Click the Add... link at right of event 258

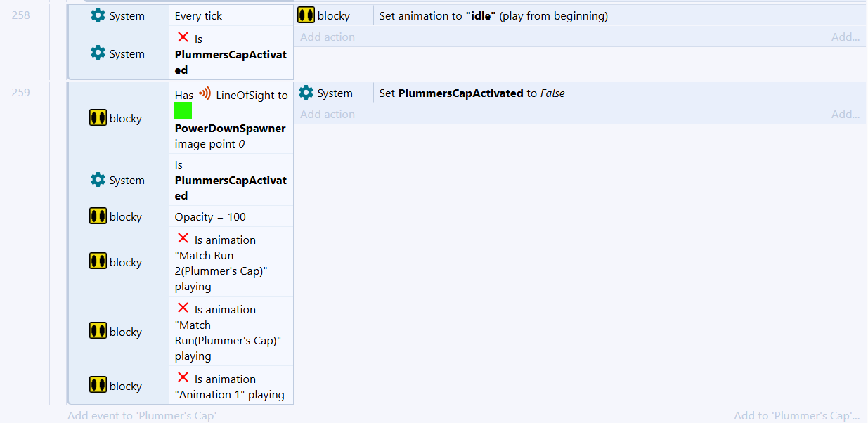(845, 37)
